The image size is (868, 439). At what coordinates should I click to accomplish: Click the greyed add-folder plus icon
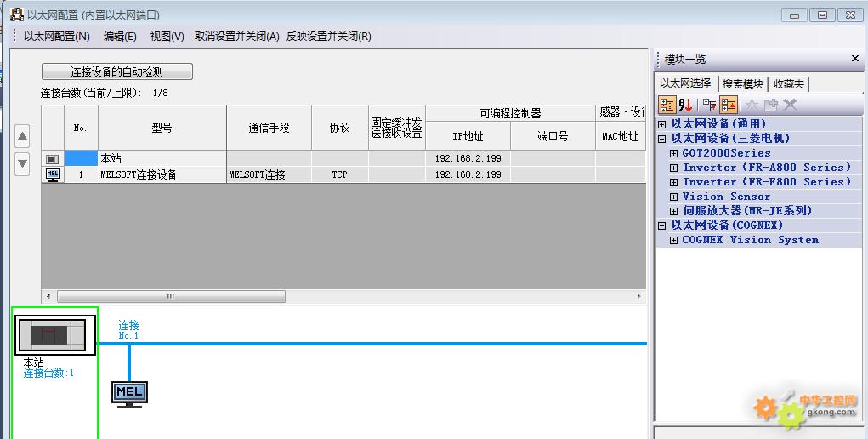(x=770, y=104)
